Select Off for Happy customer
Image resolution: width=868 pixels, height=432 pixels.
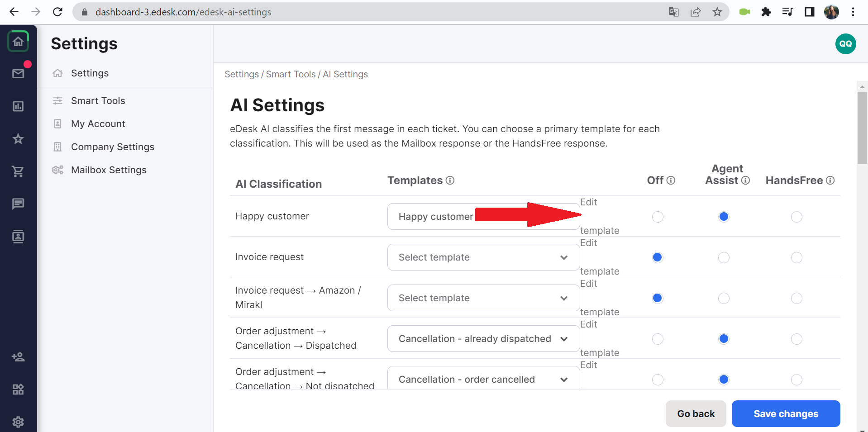click(x=658, y=217)
